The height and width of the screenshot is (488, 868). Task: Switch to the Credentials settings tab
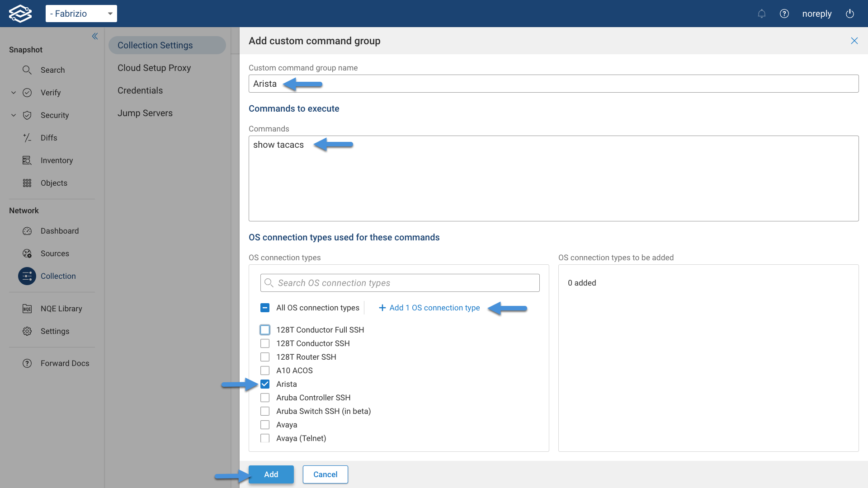(140, 90)
